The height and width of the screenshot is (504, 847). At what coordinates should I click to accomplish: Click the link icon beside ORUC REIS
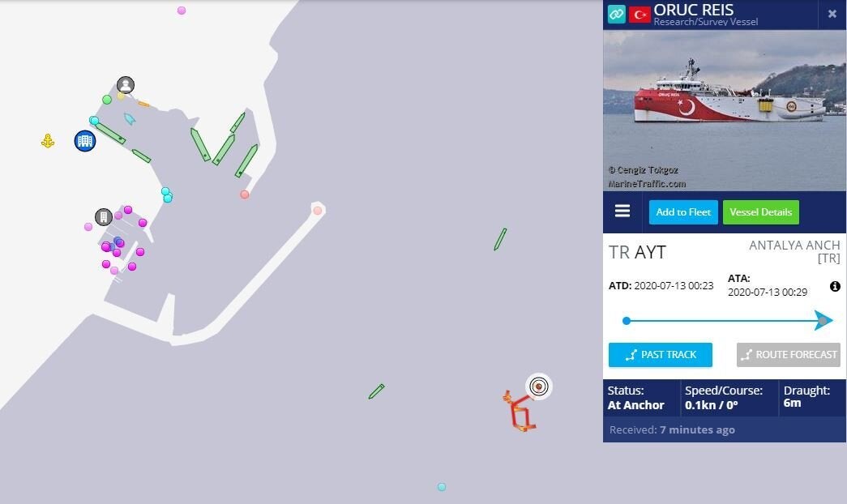(616, 14)
